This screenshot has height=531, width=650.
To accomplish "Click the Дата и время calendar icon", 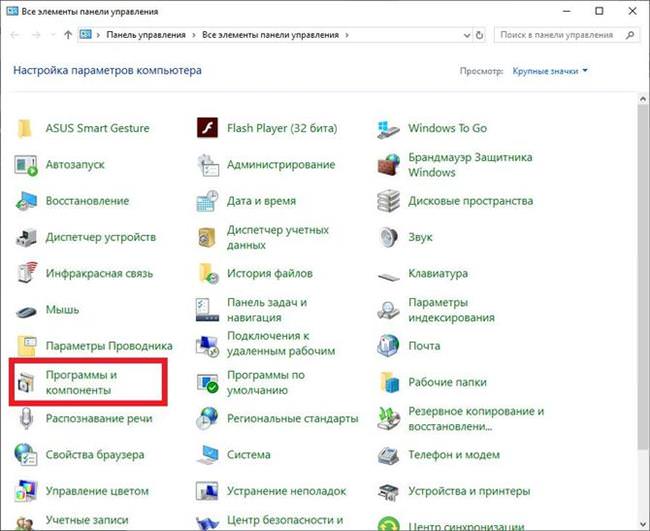I will (207, 201).
